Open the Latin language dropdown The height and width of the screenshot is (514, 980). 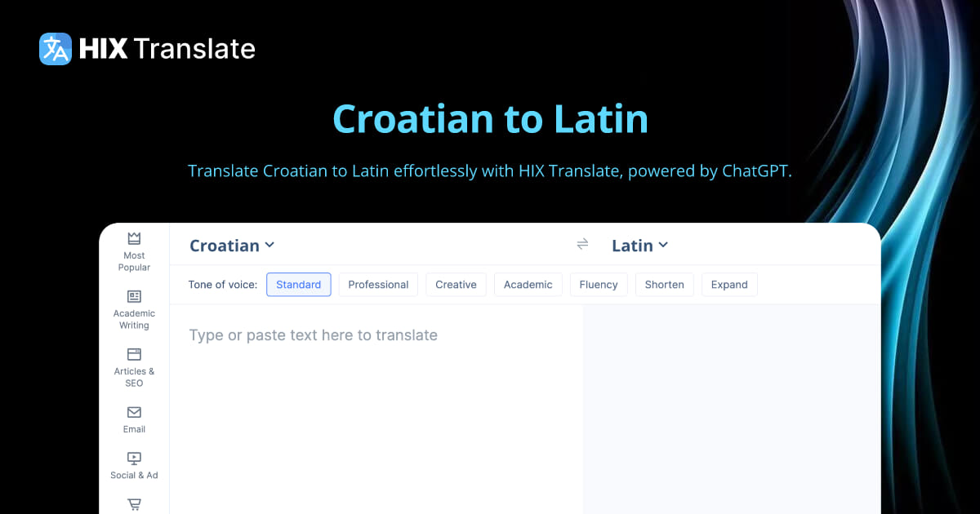(640, 245)
